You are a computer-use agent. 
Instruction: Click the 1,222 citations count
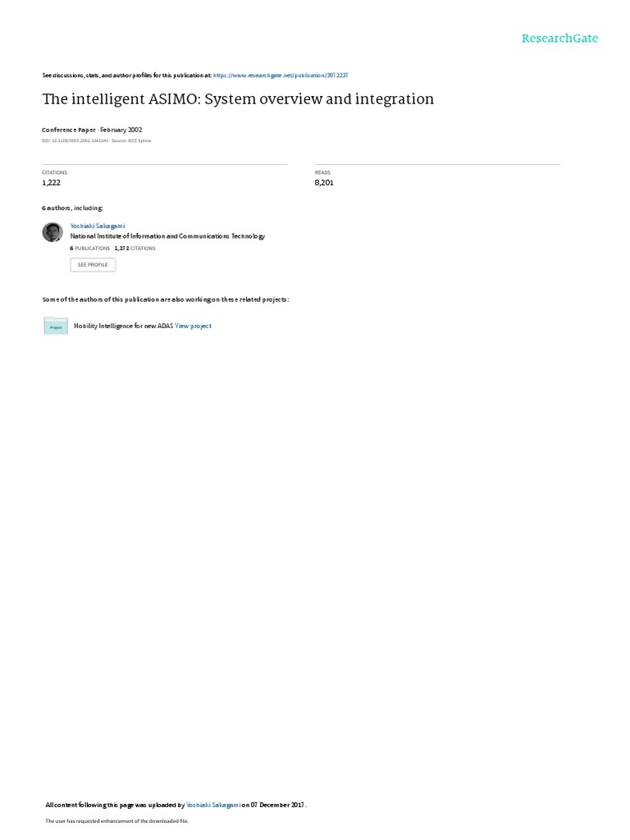(52, 183)
